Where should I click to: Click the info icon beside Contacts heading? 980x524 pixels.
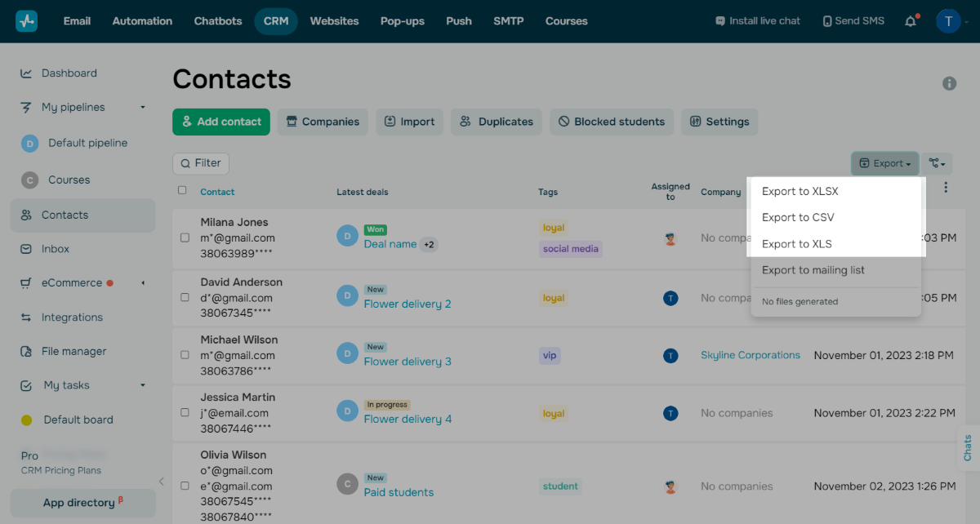click(x=949, y=83)
